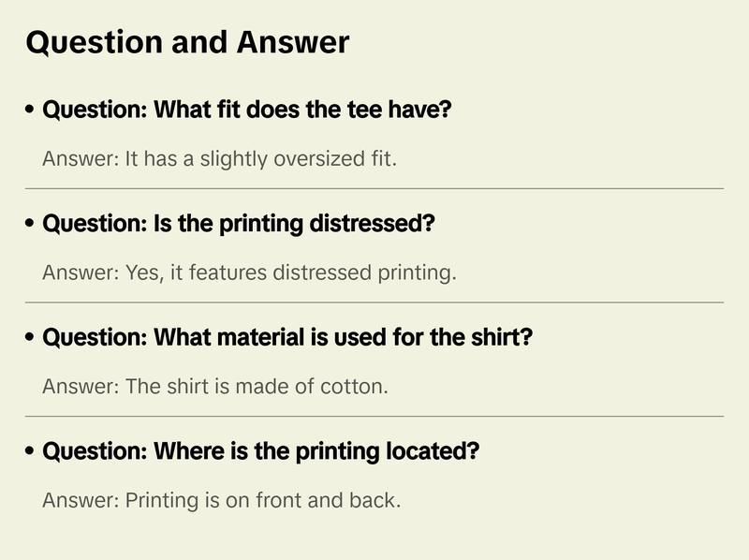Click the "Question and Answer" heading
The image size is (749, 560).
click(187, 42)
